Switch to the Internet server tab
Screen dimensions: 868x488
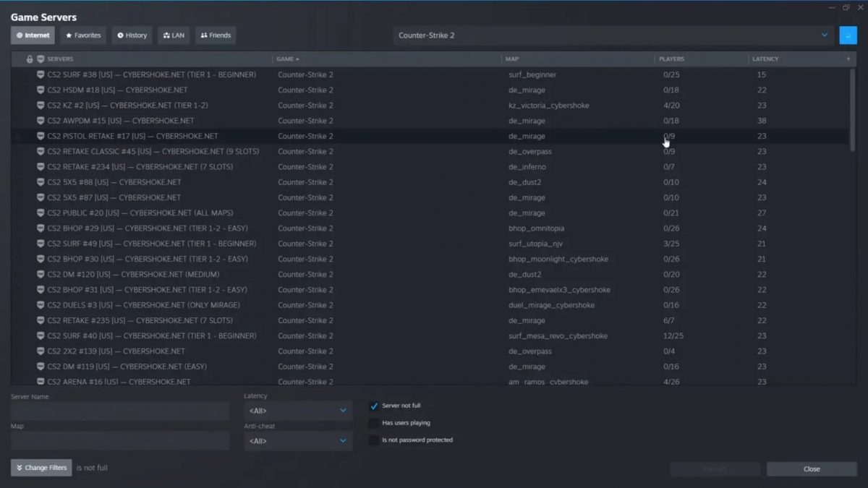(32, 35)
